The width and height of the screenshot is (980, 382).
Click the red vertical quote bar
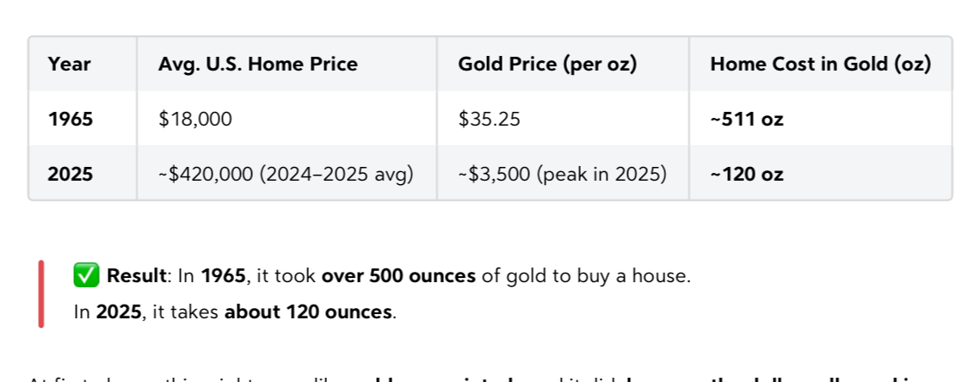[40, 294]
